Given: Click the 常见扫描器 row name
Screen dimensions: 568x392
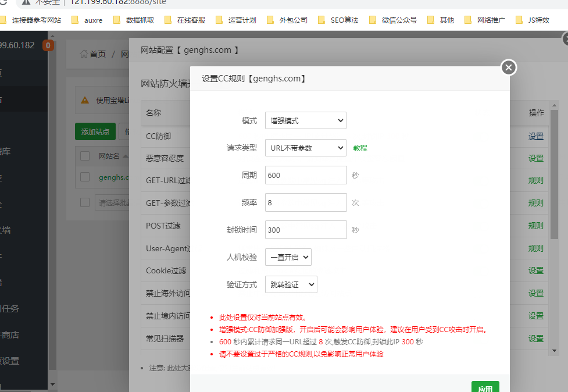Looking at the screenshot, I should point(165,338).
